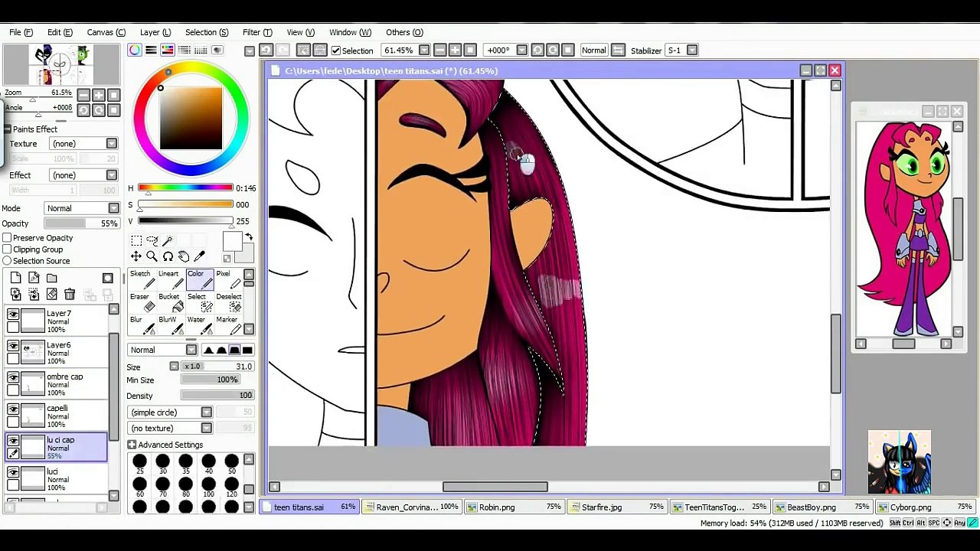Screen dimensions: 980x551
Task: Select the 25 brush size preset
Action: [x=139, y=464]
